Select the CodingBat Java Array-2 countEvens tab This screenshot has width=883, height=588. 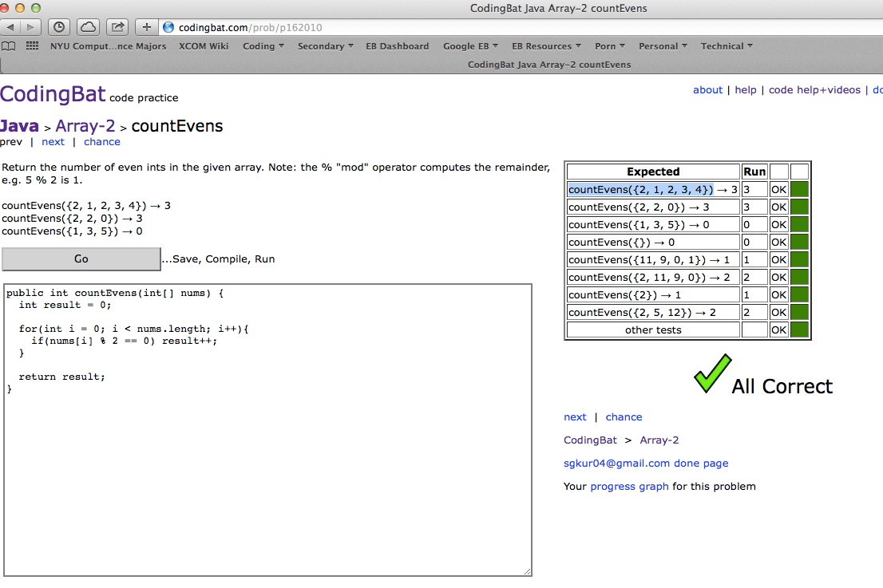549,64
